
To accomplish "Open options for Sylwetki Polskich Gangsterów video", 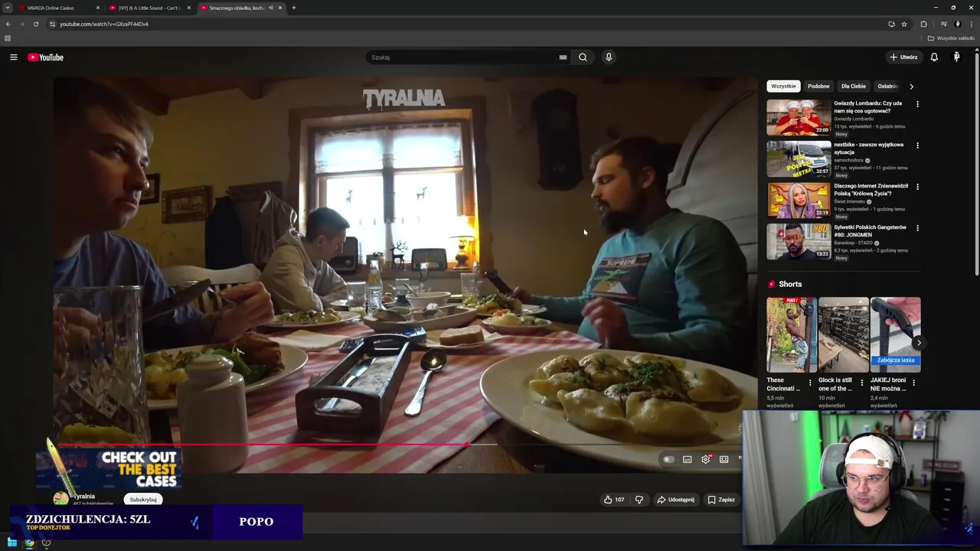I will [917, 228].
